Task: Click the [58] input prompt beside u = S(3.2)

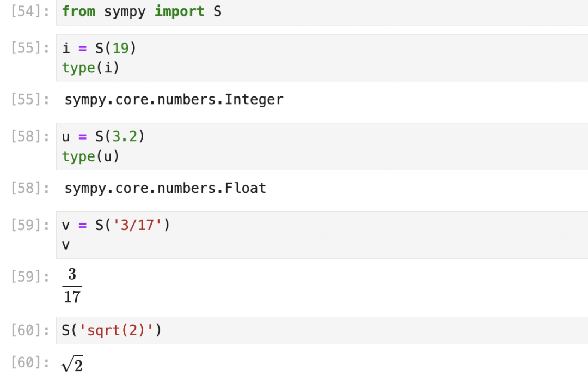Action: [x=26, y=136]
